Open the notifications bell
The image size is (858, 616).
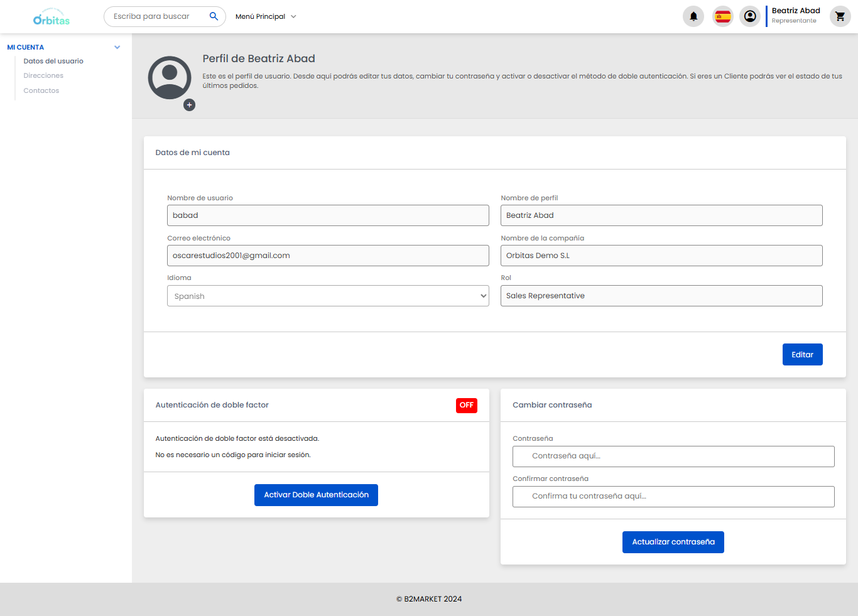693,16
